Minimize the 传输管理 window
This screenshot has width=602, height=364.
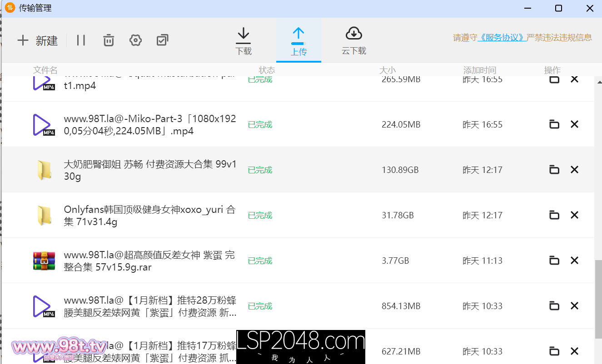click(x=527, y=8)
